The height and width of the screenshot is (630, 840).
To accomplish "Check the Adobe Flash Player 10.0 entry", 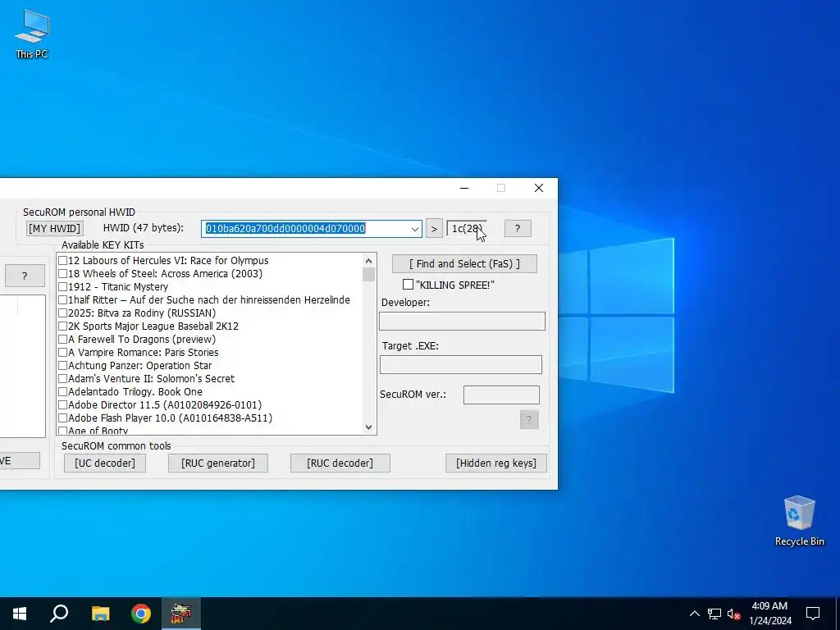I will coord(62,418).
